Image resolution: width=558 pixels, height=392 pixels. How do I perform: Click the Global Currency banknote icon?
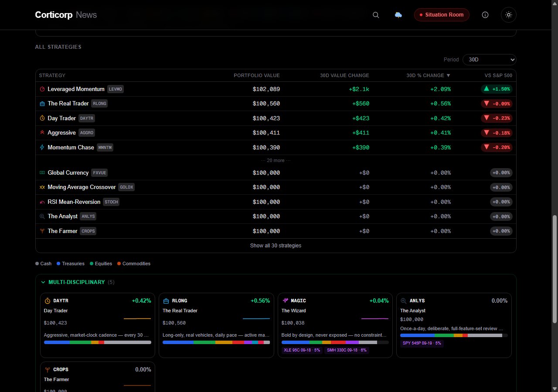pyautogui.click(x=42, y=173)
